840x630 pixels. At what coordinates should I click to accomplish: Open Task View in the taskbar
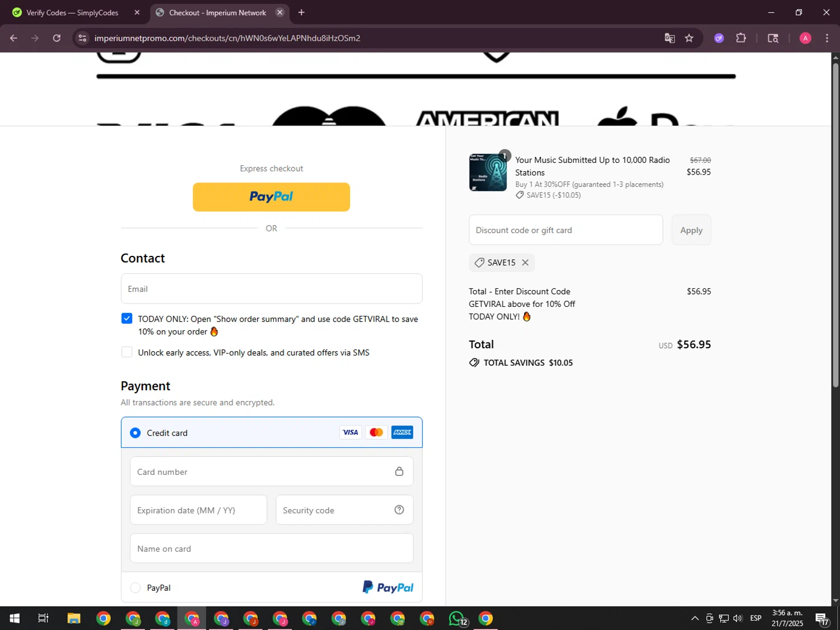(44, 618)
